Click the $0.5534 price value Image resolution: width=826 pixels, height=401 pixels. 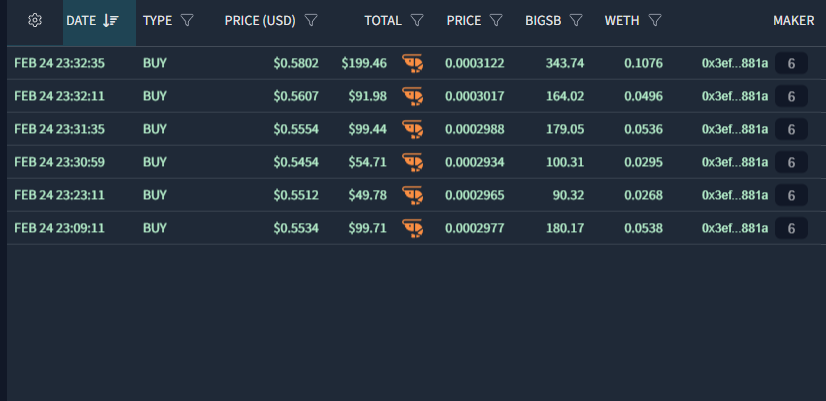click(296, 228)
